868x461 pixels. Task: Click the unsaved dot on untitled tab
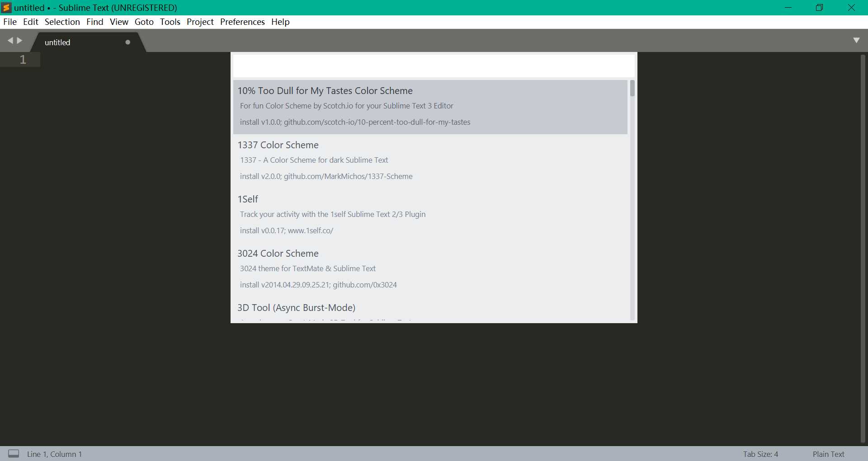click(x=128, y=42)
